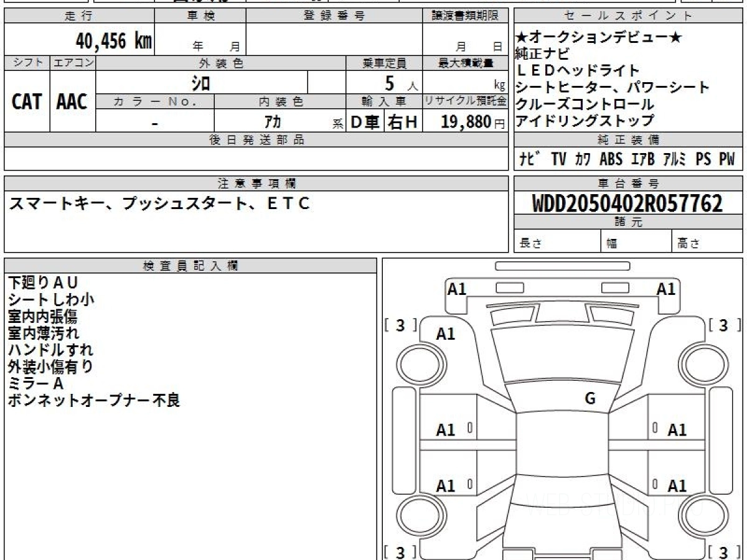Select the 最大積載量 header
Viewport: 747px width, 560px height.
coord(466,63)
